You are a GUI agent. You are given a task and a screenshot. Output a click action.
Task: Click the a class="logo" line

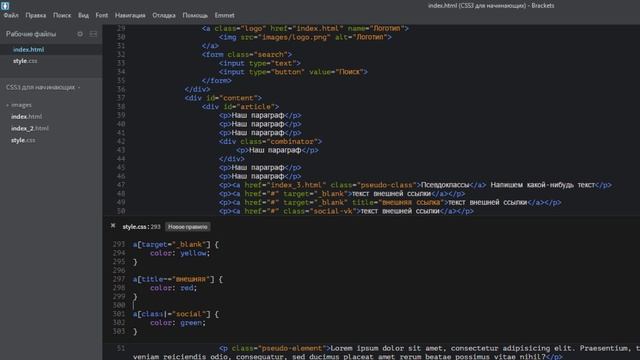click(305, 29)
